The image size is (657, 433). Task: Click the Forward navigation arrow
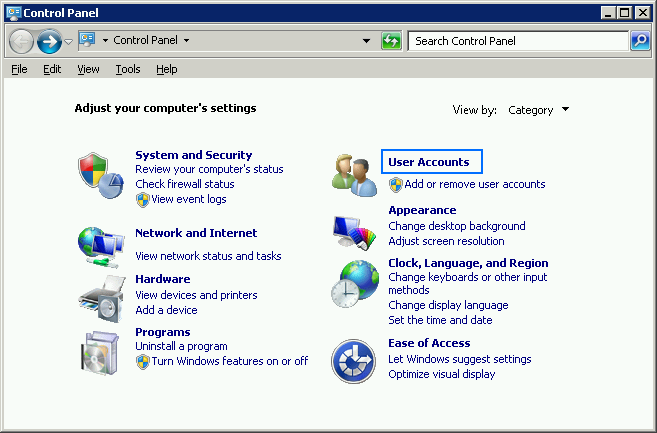coord(49,41)
